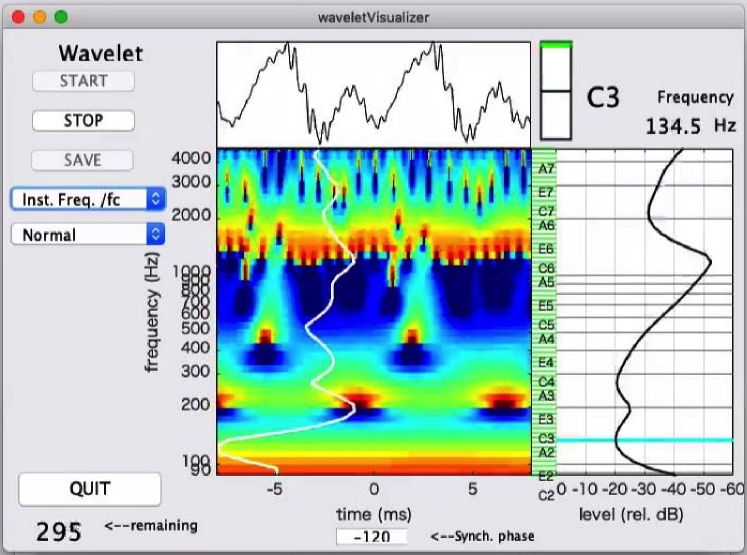Click the C6 note label

tap(546, 268)
